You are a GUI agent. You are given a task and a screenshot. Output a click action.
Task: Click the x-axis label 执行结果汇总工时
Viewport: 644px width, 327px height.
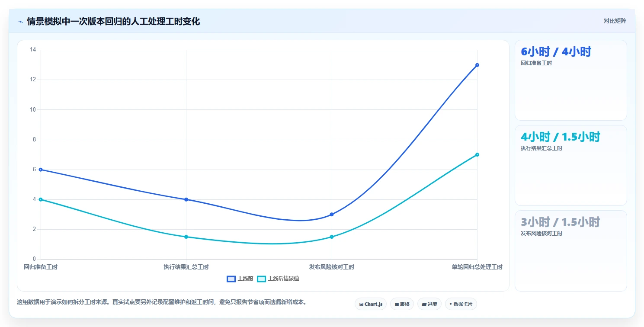186,267
